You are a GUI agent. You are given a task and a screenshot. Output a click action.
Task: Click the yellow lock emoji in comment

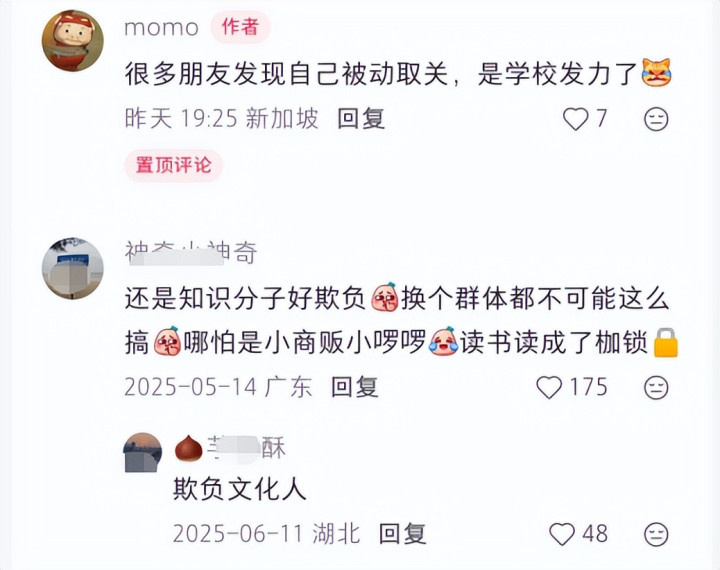click(665, 343)
